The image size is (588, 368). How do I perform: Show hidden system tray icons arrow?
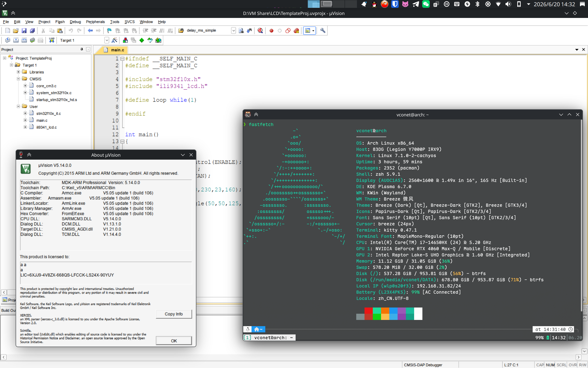coord(529,4)
